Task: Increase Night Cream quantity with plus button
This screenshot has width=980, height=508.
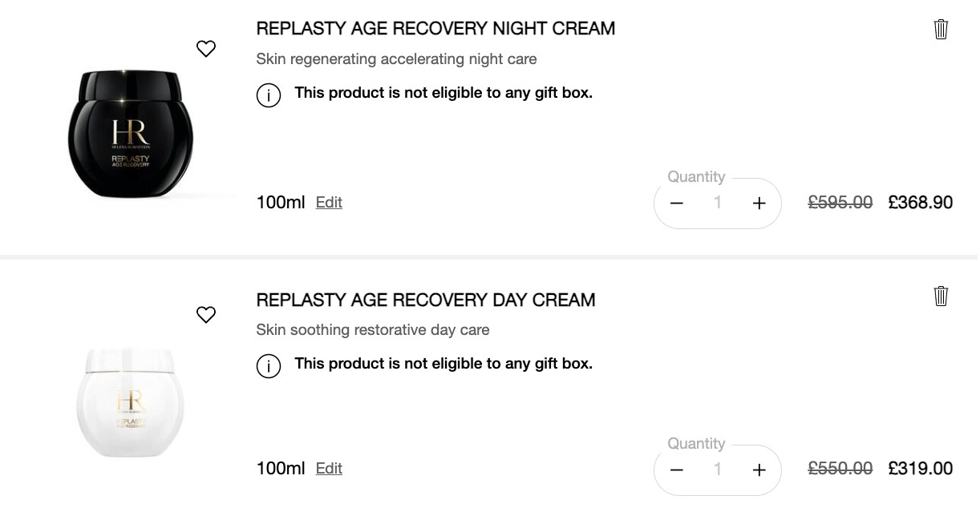Action: (x=759, y=204)
